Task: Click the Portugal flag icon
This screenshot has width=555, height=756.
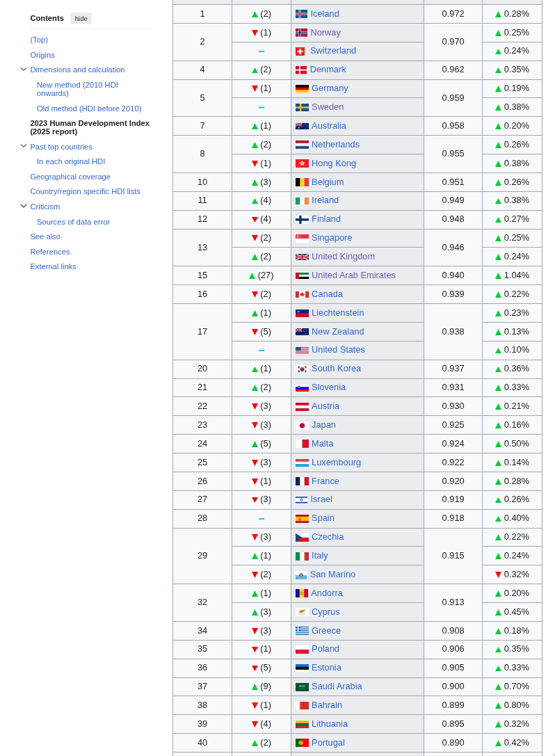Action: pyautogui.click(x=302, y=743)
